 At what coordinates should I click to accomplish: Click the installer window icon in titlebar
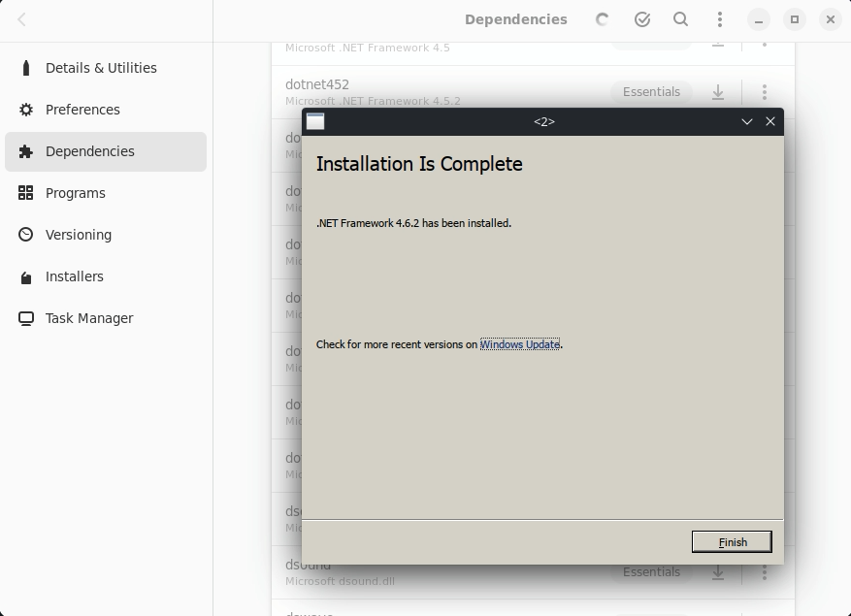(315, 121)
